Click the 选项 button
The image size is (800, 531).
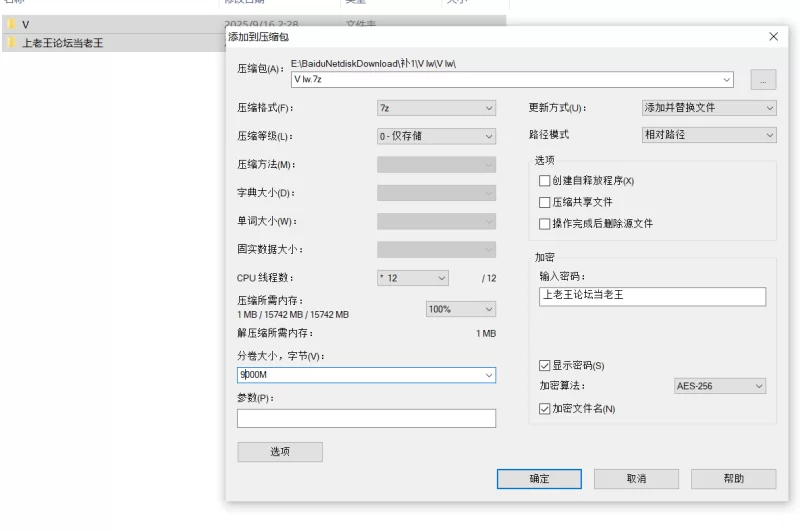pos(280,452)
